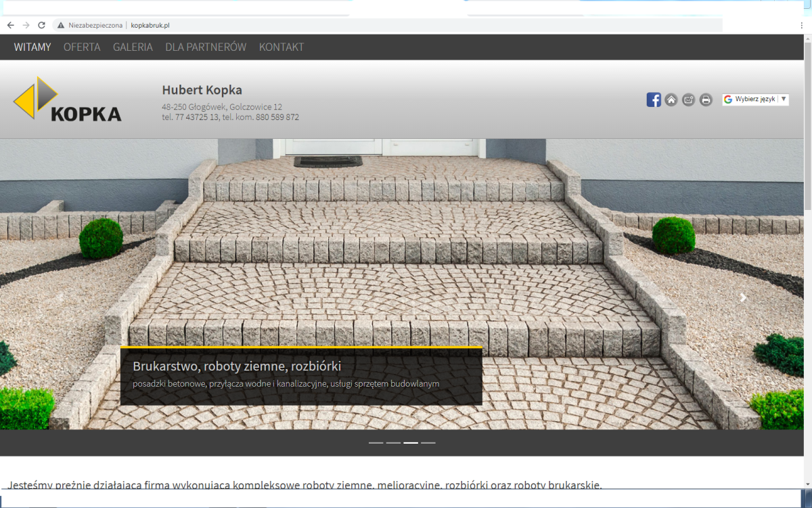
Task: Advance slider with right arrow
Action: [743, 297]
